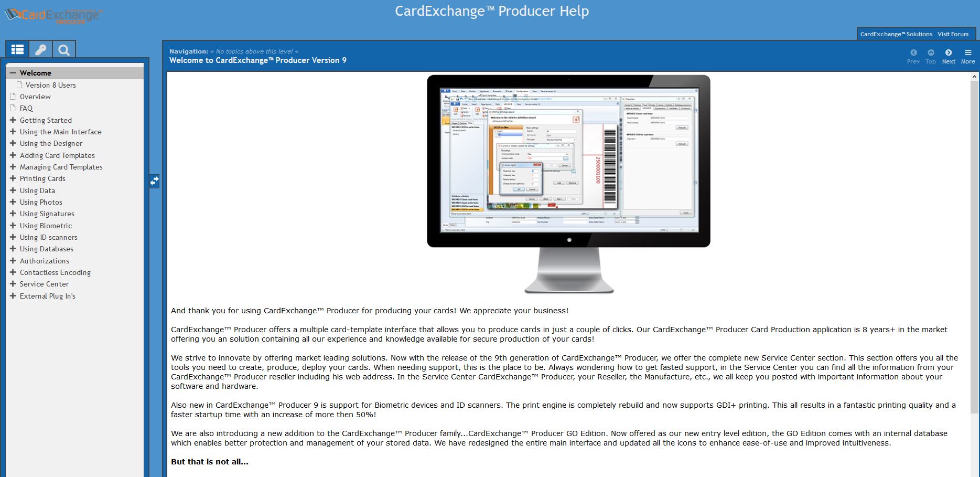This screenshot has height=477, width=980.
Task: Open the Using Biometric topic
Action: pyautogui.click(x=46, y=226)
